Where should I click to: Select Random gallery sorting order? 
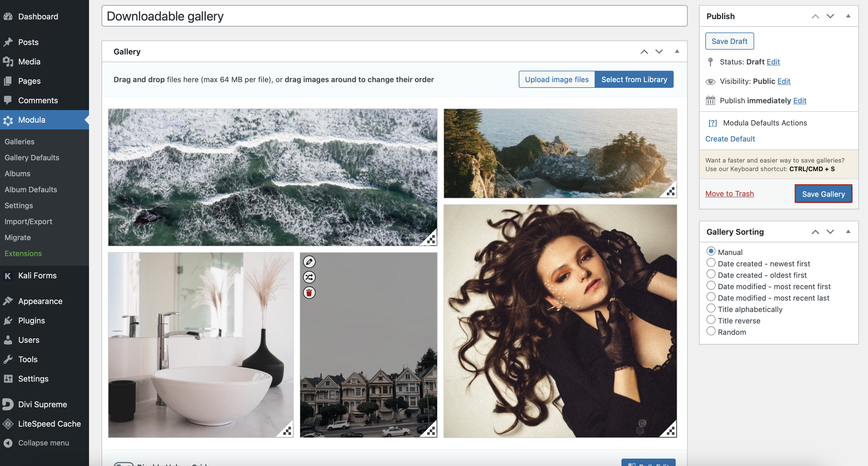710,332
